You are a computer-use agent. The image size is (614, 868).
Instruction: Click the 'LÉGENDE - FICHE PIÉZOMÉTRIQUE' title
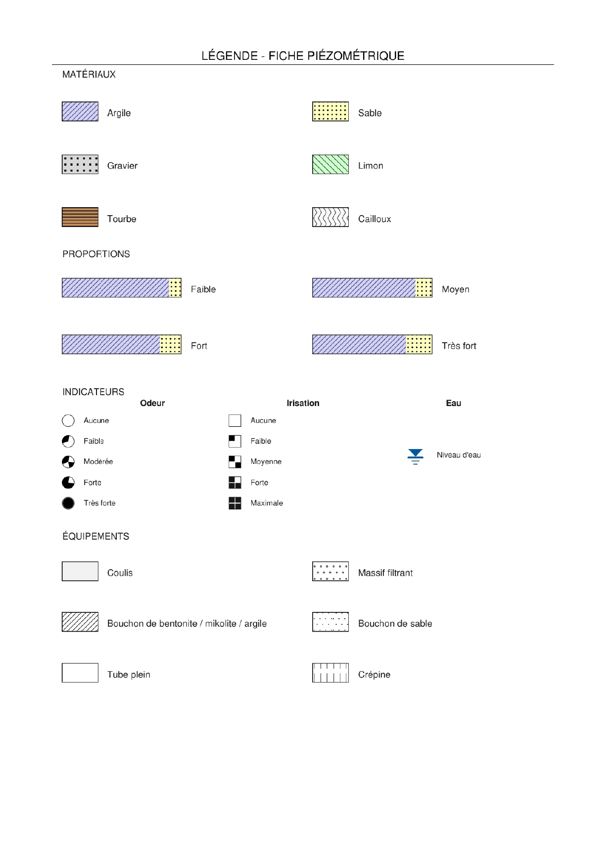(x=303, y=56)
